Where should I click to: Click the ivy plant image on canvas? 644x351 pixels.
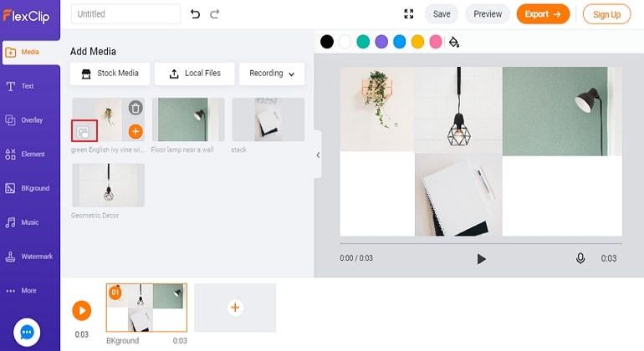coord(377,109)
